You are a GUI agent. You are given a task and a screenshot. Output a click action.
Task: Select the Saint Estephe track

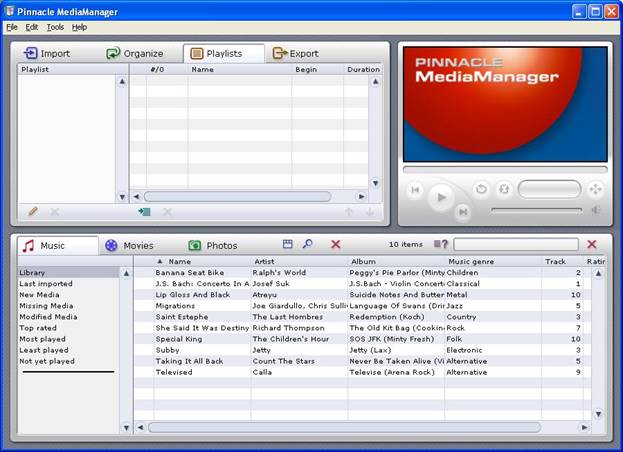tap(182, 317)
